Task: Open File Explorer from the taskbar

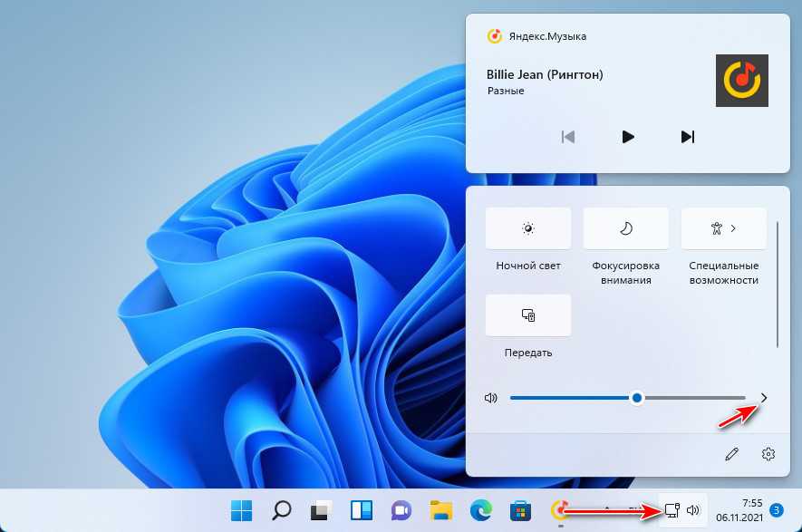Action: pos(440,511)
